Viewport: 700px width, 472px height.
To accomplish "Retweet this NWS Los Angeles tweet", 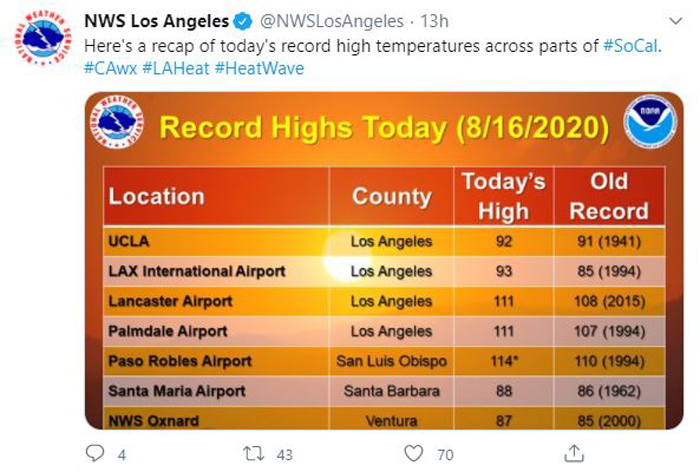I will (x=253, y=454).
